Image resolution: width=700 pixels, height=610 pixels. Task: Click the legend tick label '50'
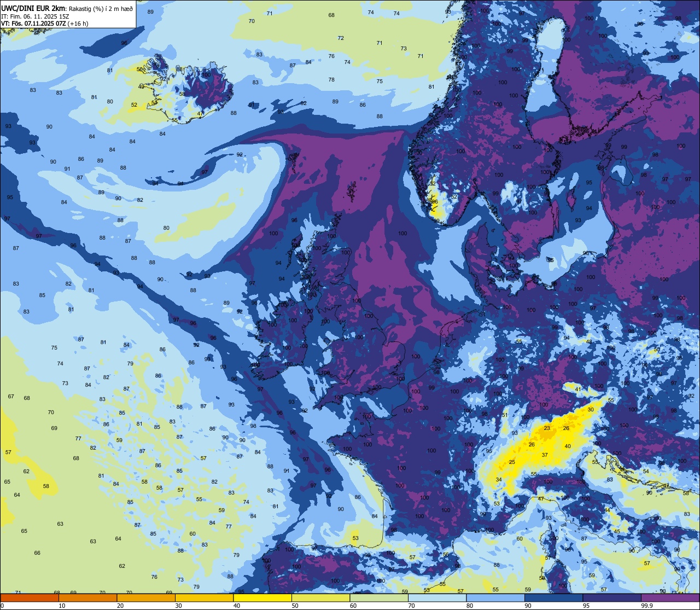point(295,606)
